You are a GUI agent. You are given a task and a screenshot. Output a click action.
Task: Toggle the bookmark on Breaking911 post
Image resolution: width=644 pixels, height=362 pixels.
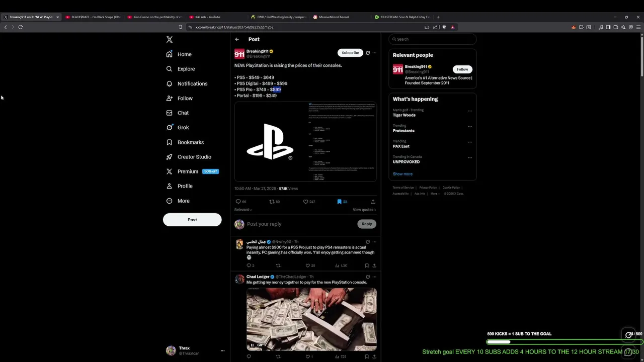(342, 202)
